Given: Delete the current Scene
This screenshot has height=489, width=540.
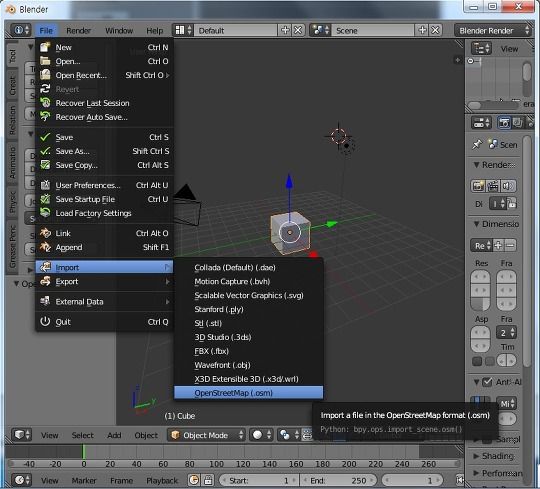Looking at the screenshot, I should click(436, 30).
